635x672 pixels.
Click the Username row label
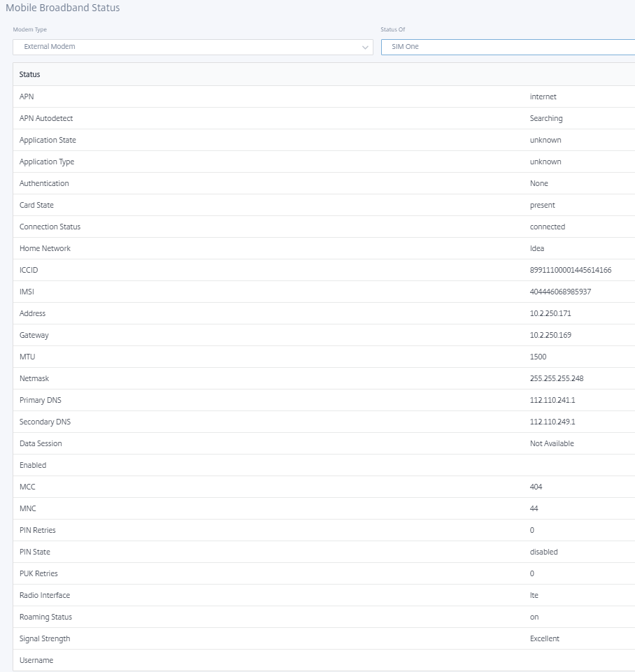(x=36, y=660)
